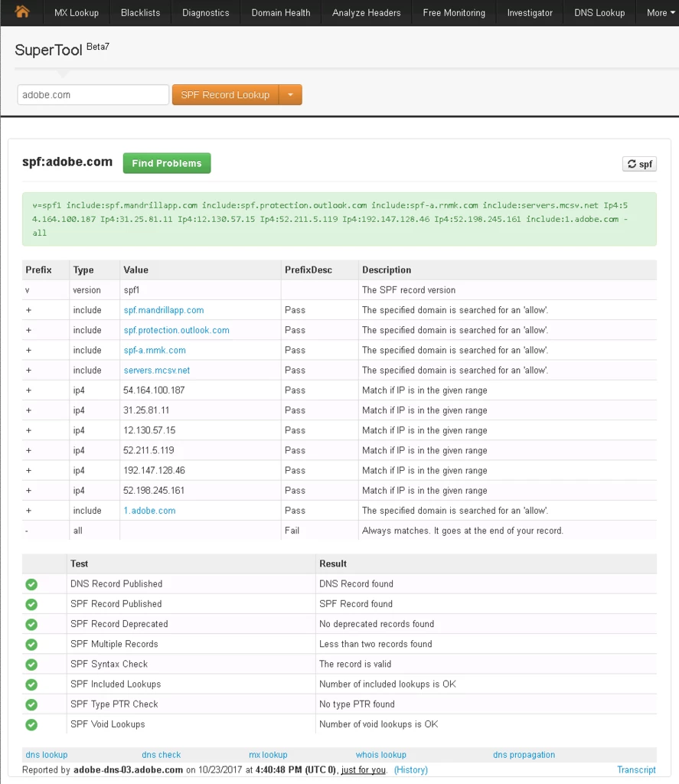Select Analyze Headers in navbar

coord(367,12)
